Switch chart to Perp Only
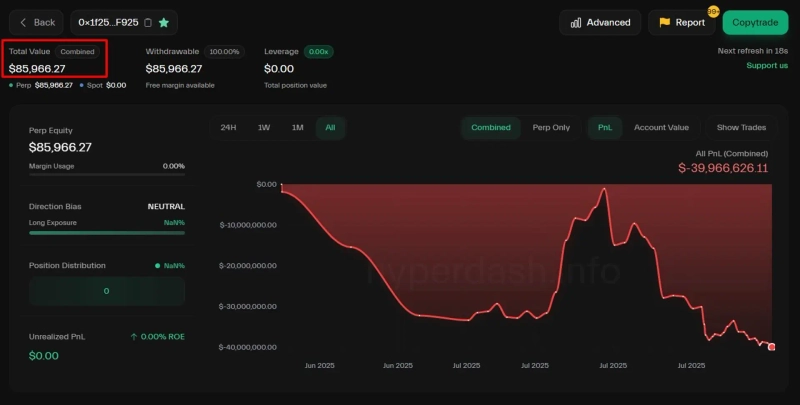This screenshot has width=800, height=405. pyautogui.click(x=551, y=127)
